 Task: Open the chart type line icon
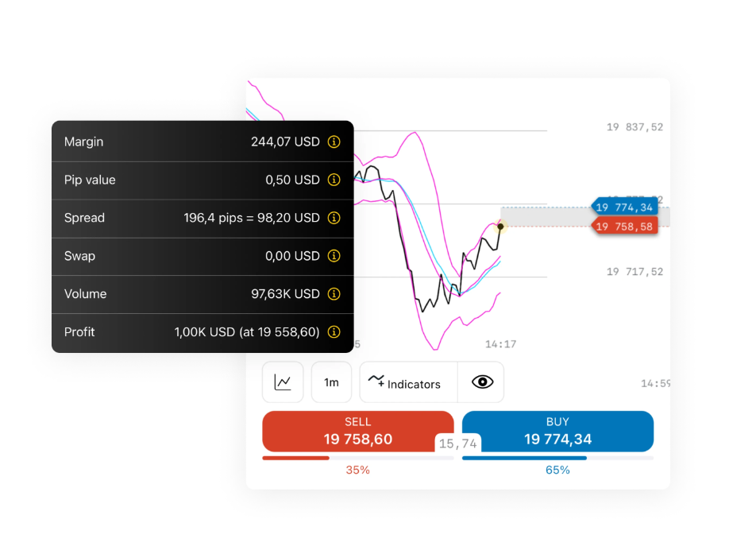point(283,382)
